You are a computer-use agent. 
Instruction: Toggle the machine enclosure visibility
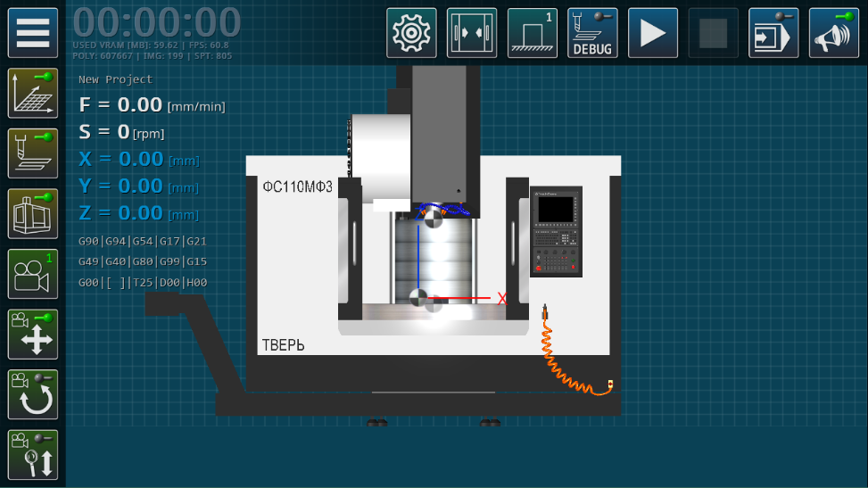pos(33,214)
